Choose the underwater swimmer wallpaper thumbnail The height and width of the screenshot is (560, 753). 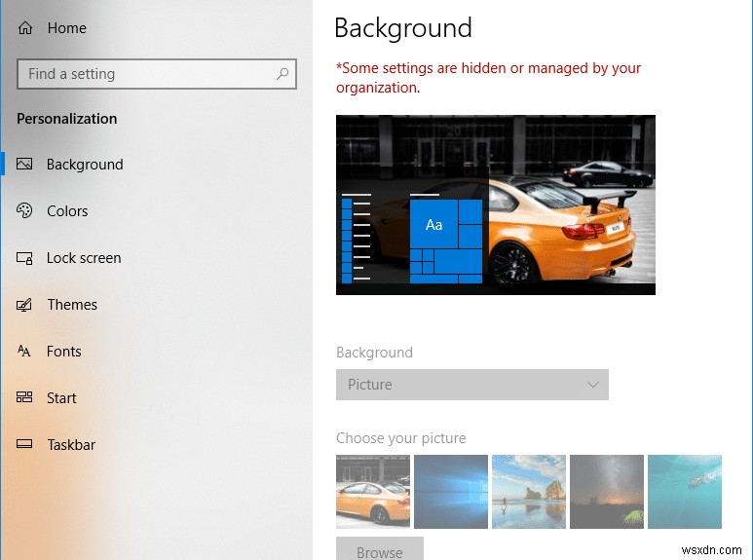[x=685, y=491]
